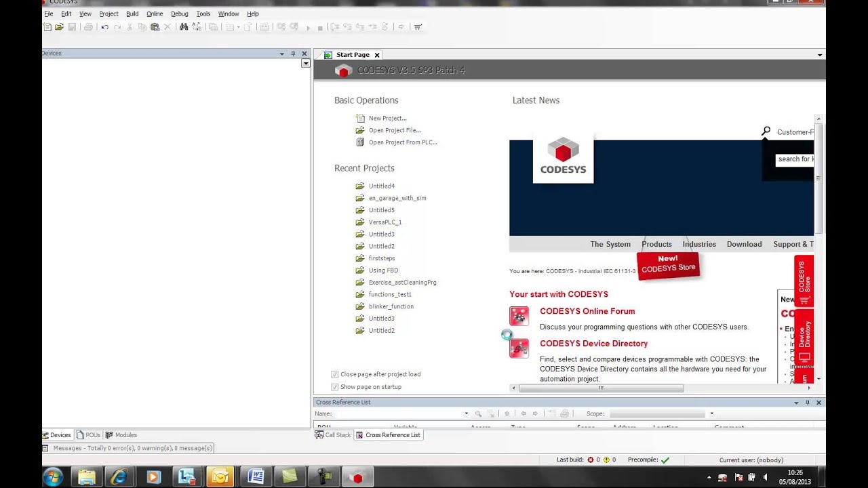This screenshot has width=868, height=488.
Task: Click CODESYS Online Forum link
Action: click(587, 311)
